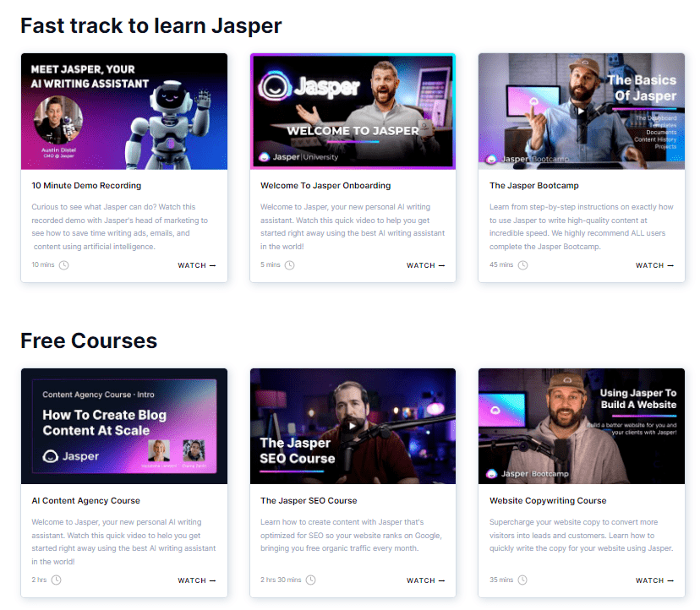700x610 pixels.
Task: Click the 45 mins duration label
Action: click(501, 264)
